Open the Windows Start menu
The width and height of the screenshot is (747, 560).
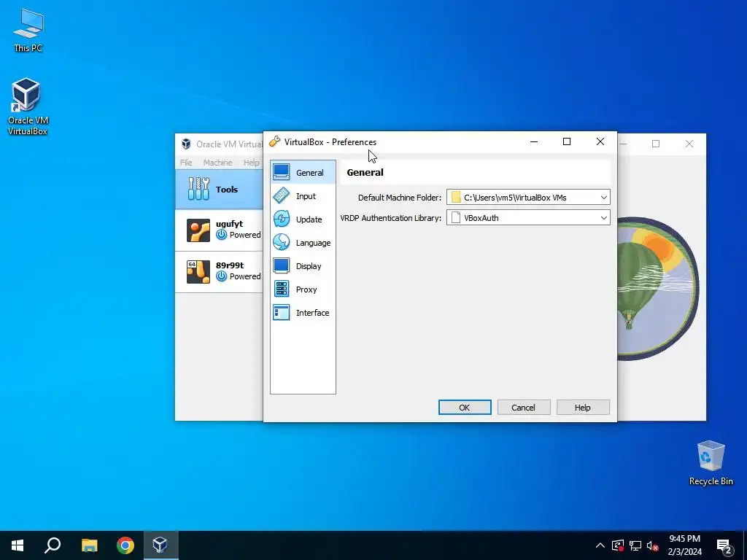point(18,545)
